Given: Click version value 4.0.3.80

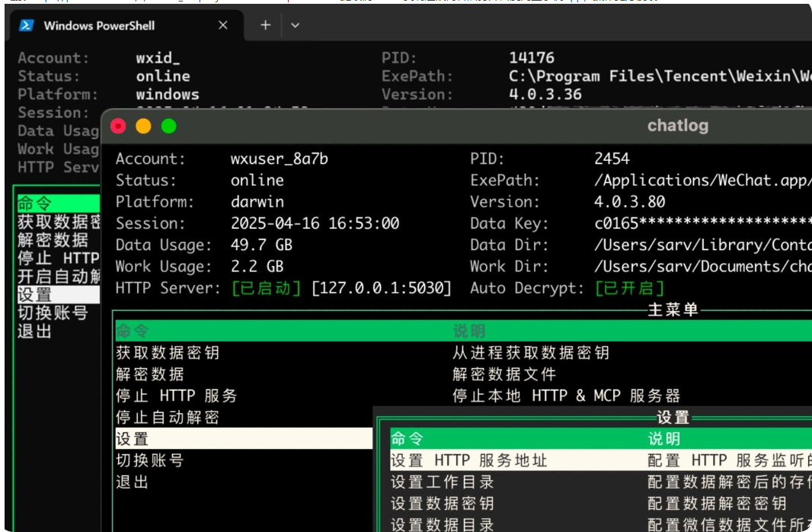Looking at the screenshot, I should click(630, 201).
